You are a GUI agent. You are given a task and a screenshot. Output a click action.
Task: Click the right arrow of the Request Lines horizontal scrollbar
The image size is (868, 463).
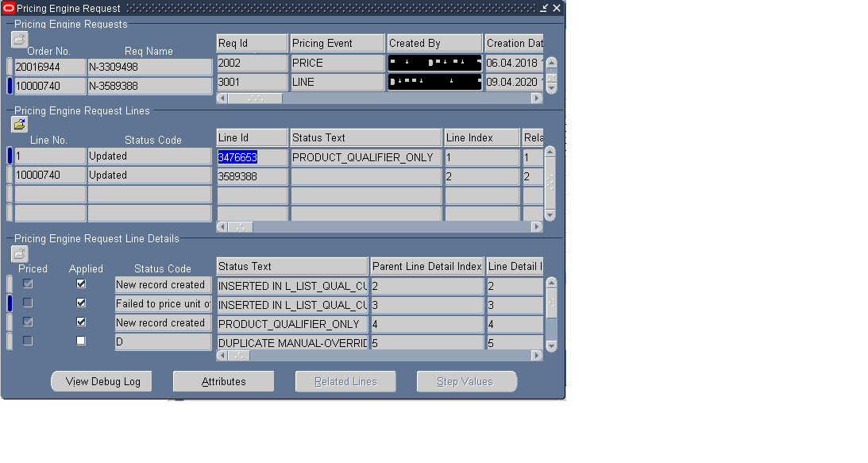pos(536,226)
